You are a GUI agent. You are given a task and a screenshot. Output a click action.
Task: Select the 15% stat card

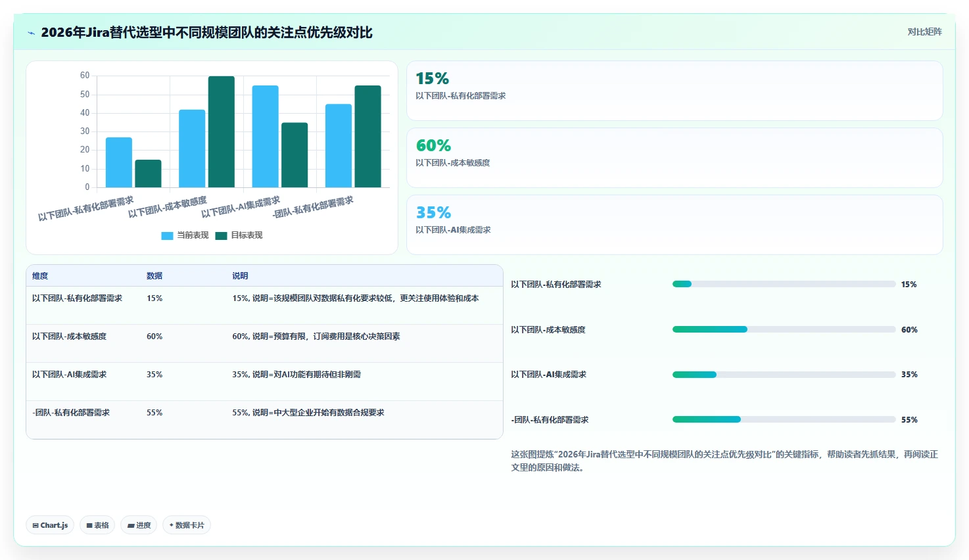(674, 91)
